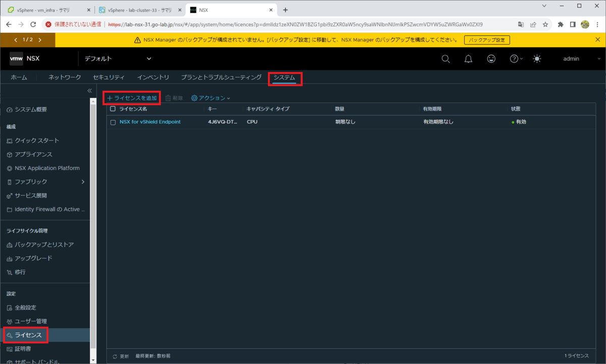This screenshot has width=606, height=364.
Task: Click the 削除 trash button
Action: pyautogui.click(x=174, y=98)
